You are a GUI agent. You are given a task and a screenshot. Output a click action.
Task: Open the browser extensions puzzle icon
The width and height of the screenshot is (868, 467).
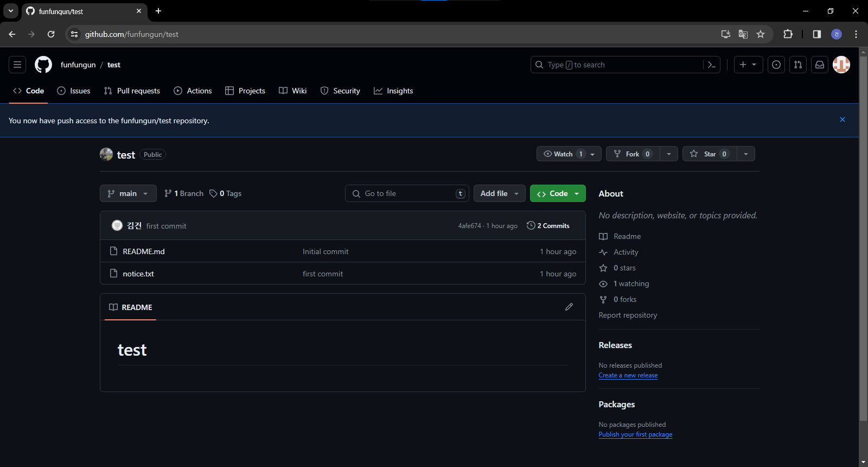coord(788,34)
